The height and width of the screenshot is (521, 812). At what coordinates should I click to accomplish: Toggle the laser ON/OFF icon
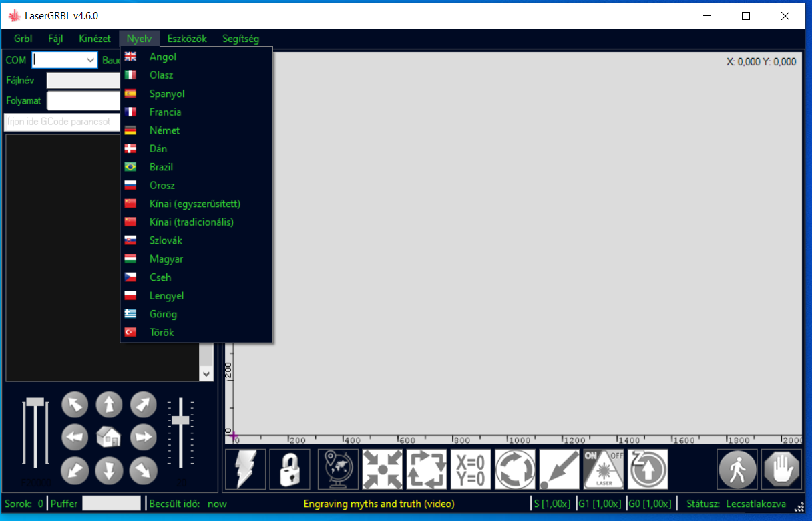pos(604,469)
